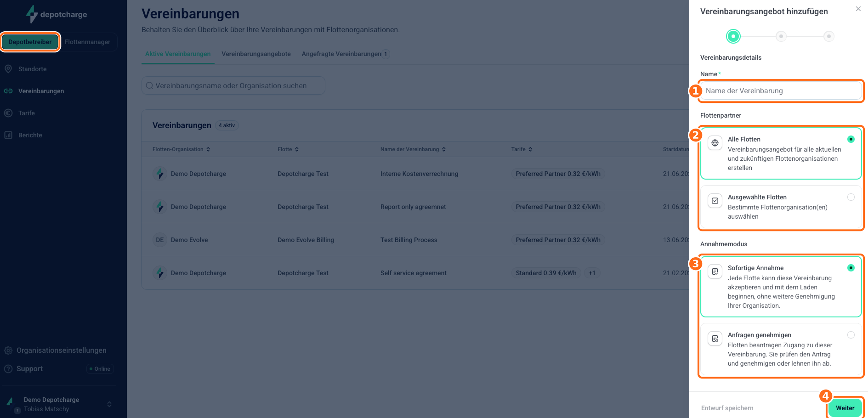
Task: Click the DE avatar for Demo Evolve
Action: [x=160, y=240]
